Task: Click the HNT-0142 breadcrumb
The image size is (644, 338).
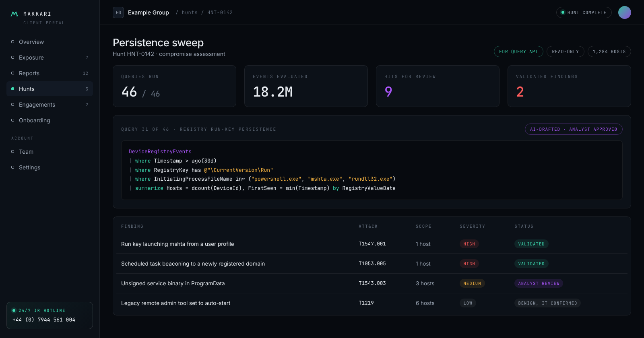Action: (x=220, y=12)
